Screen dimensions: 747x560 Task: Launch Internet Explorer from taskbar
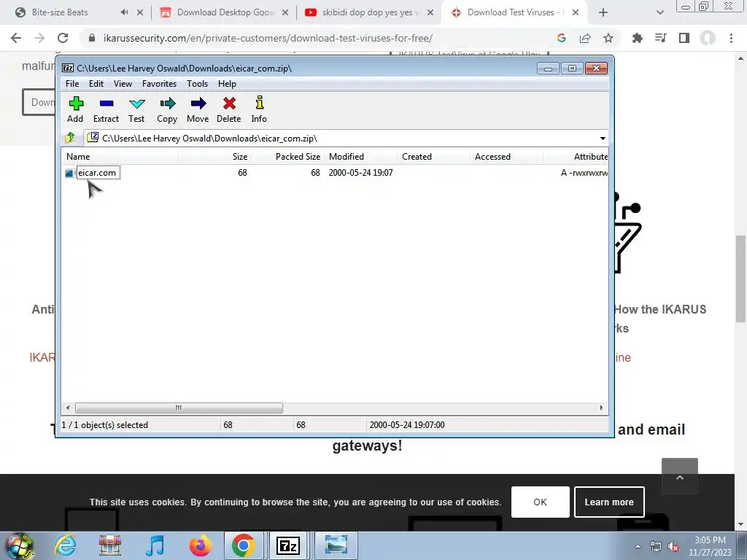point(65,545)
